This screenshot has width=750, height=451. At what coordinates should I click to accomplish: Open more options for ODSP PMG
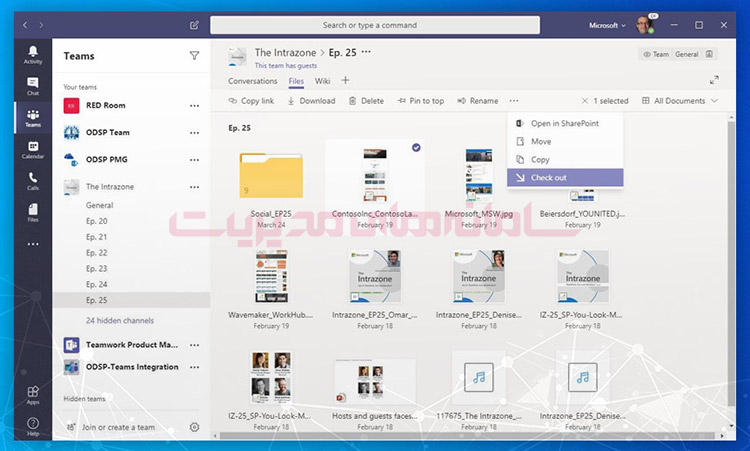coord(194,160)
